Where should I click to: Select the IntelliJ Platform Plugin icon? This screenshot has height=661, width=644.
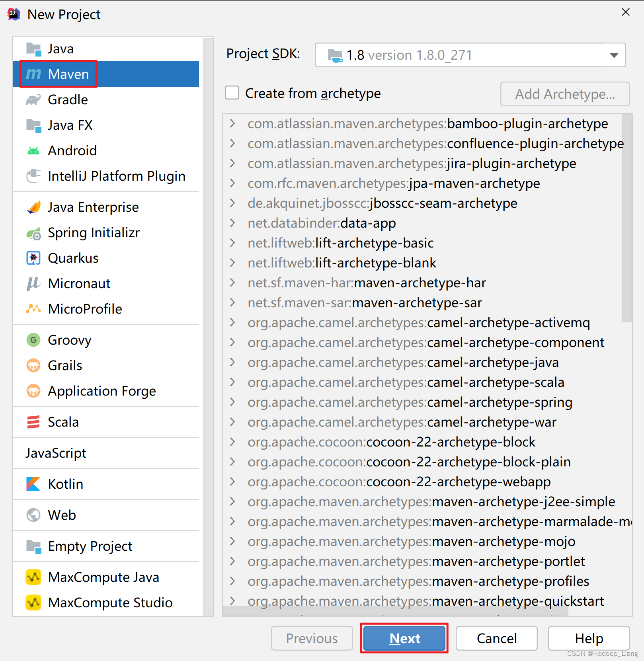(33, 176)
